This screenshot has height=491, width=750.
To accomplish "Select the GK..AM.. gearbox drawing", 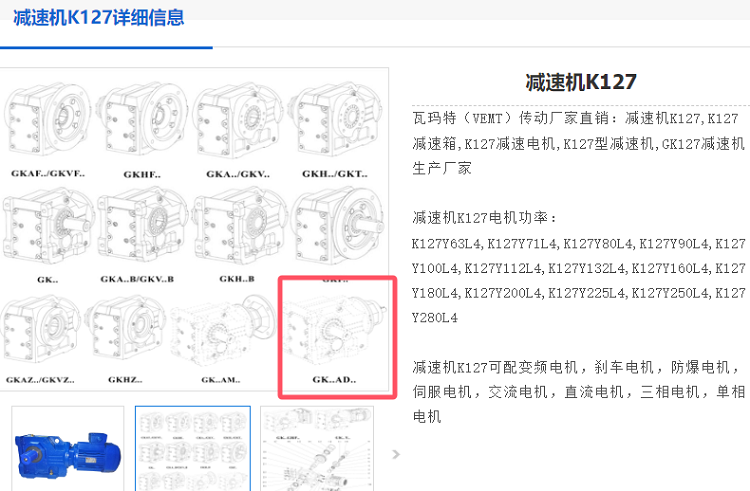I will [x=223, y=332].
